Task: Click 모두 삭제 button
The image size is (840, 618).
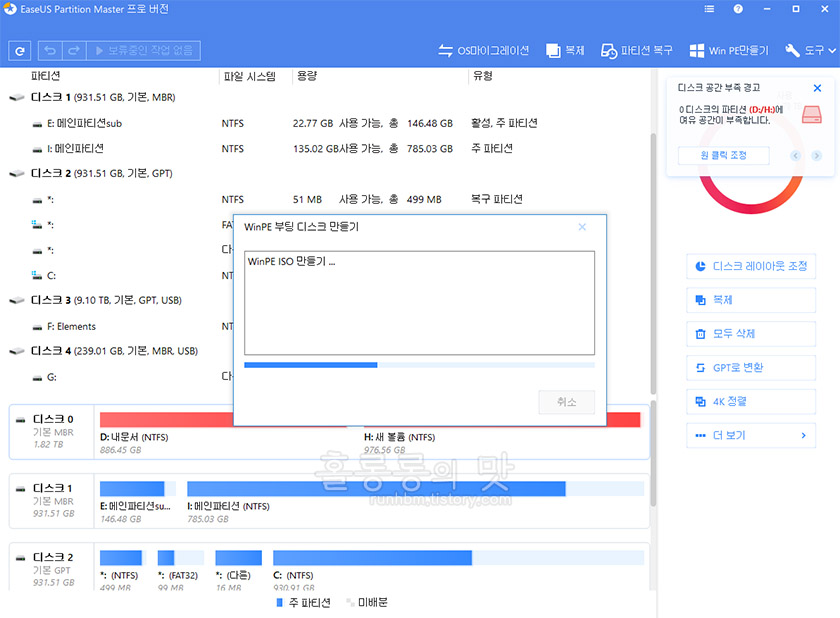Action: [751, 334]
